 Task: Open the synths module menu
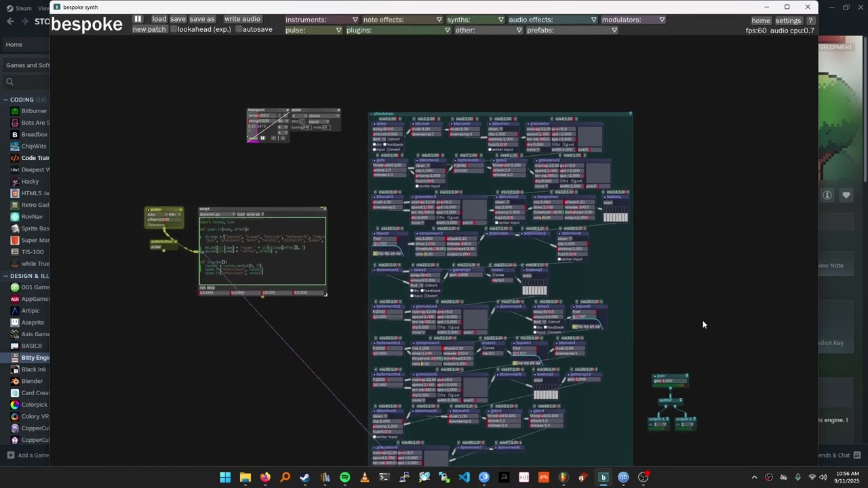pos(475,20)
